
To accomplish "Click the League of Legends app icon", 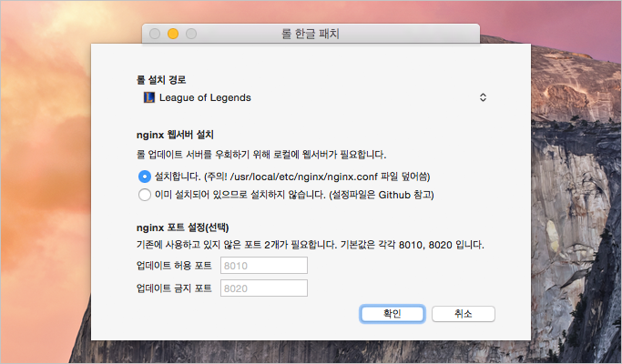I will pyautogui.click(x=148, y=97).
